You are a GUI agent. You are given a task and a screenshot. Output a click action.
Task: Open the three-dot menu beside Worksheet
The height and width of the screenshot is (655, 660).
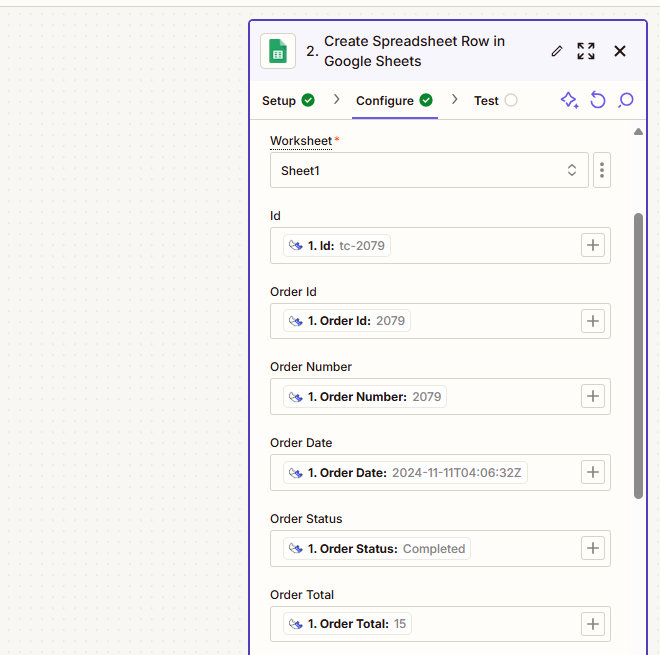coord(602,171)
